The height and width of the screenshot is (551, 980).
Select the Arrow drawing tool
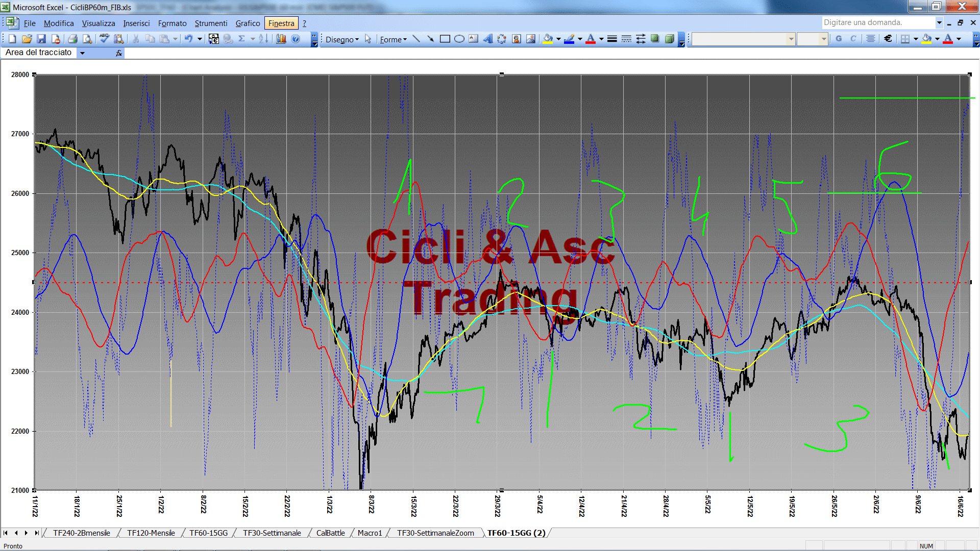[x=431, y=39]
